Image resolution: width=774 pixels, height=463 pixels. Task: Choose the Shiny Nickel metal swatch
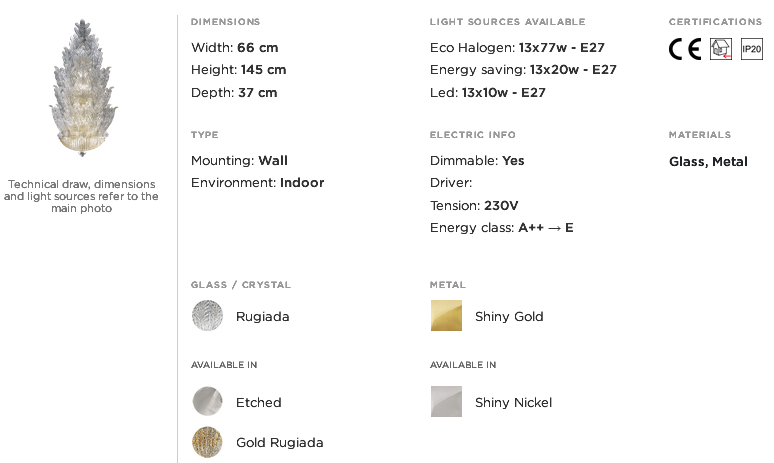click(x=446, y=401)
